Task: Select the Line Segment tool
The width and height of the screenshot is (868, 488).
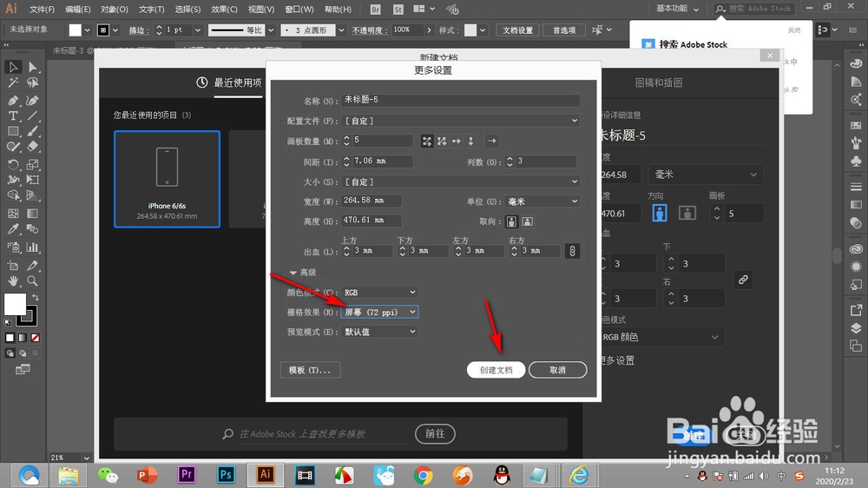Action: click(x=33, y=115)
